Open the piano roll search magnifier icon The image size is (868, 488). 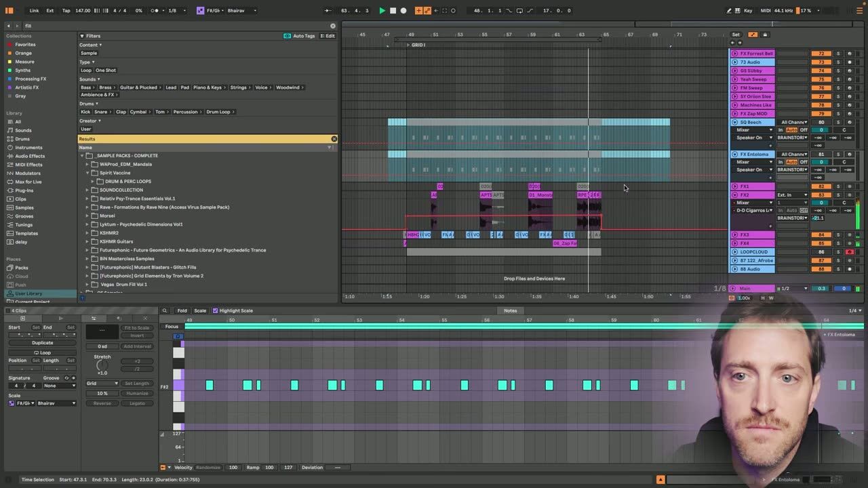coord(164,310)
